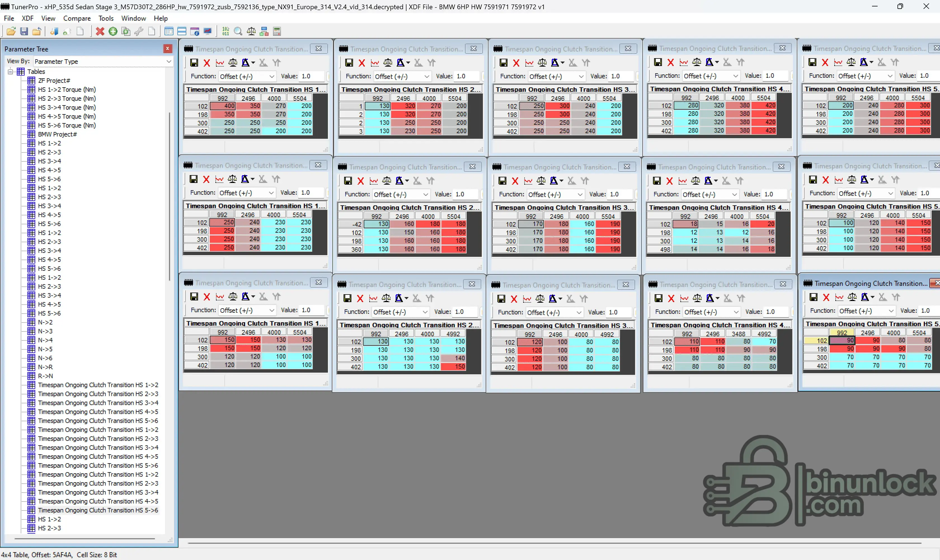This screenshot has height=560, width=940.
Task: Select the N->R table in tree
Action: tap(45, 367)
